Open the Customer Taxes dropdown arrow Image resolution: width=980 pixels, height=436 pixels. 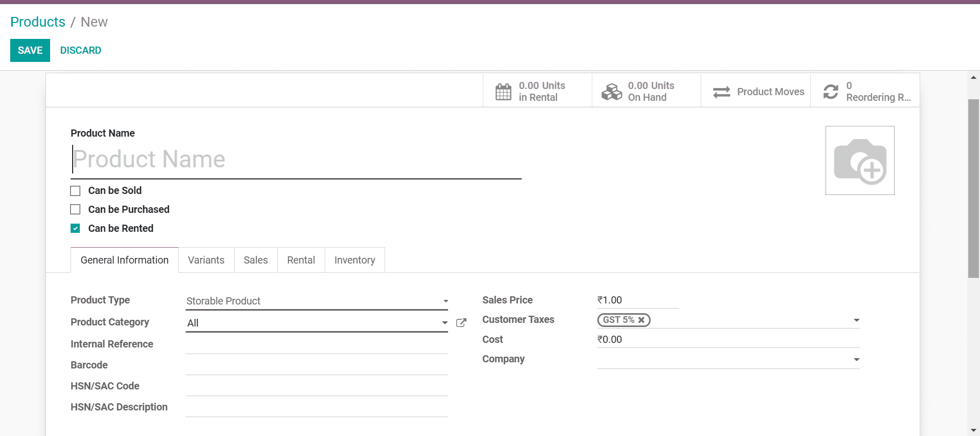tap(856, 320)
